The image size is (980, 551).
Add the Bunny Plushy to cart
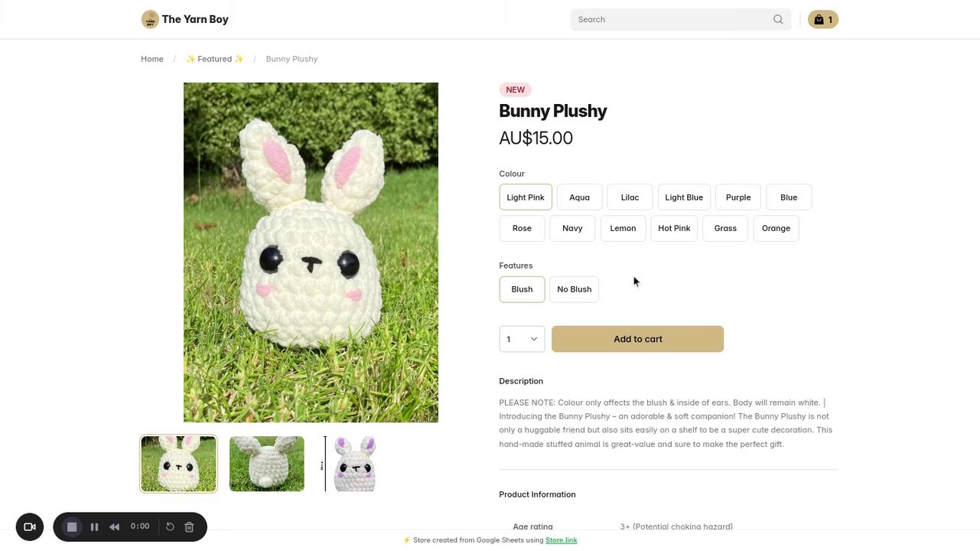[637, 339]
